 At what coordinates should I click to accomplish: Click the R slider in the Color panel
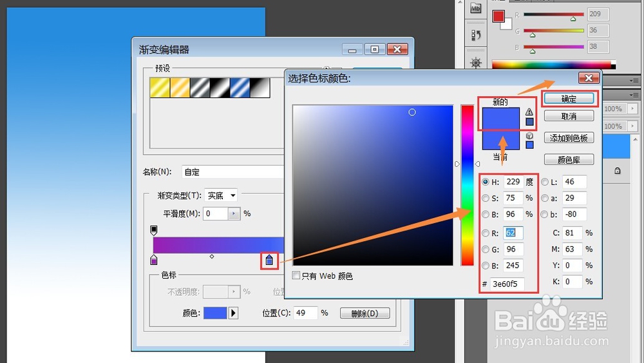554,14
